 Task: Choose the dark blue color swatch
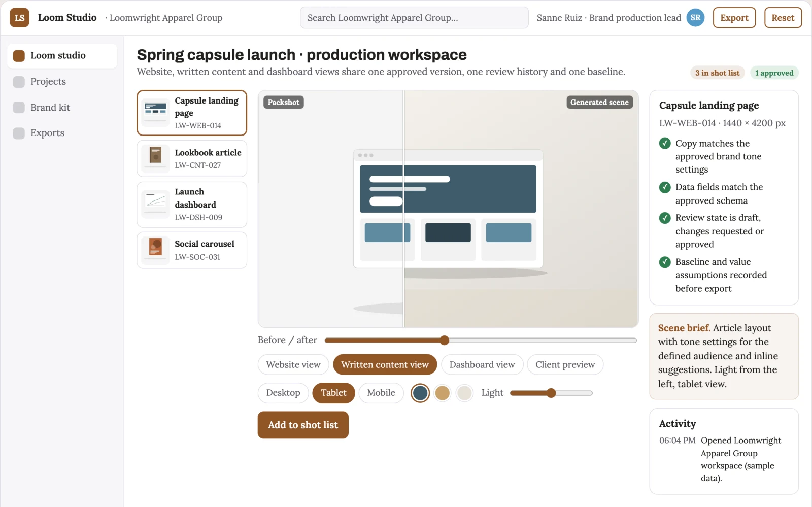(420, 393)
